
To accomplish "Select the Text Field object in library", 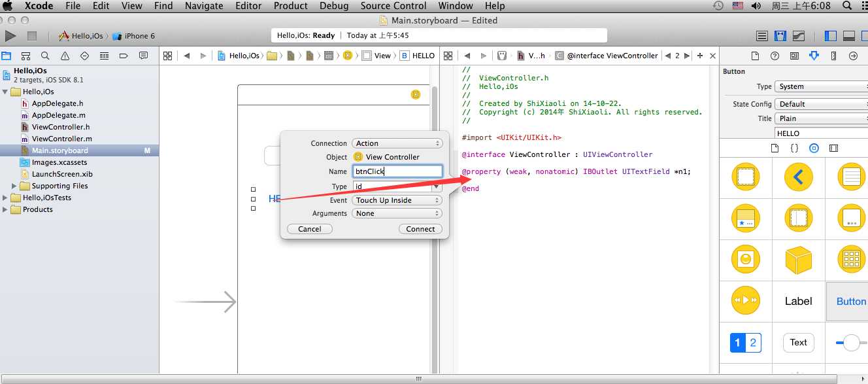I will point(798,342).
